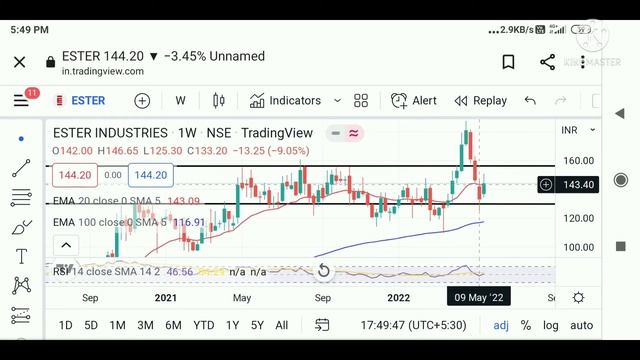
Task: Select the 160.00 price axis label
Action: tap(578, 161)
